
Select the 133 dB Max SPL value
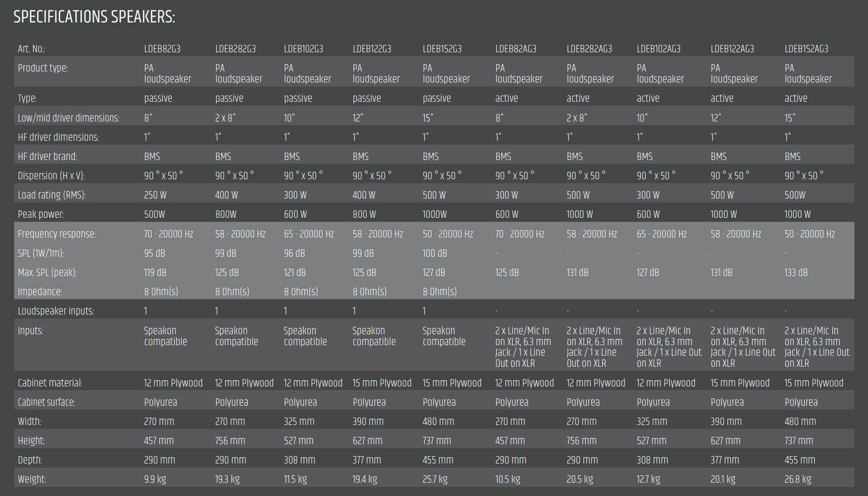coord(796,273)
